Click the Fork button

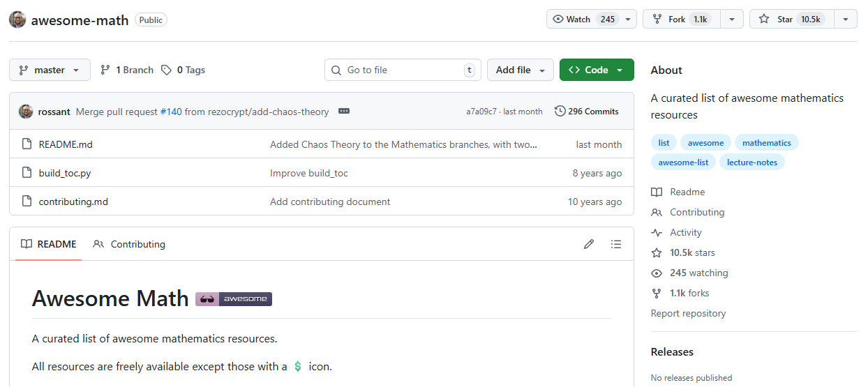(x=681, y=20)
